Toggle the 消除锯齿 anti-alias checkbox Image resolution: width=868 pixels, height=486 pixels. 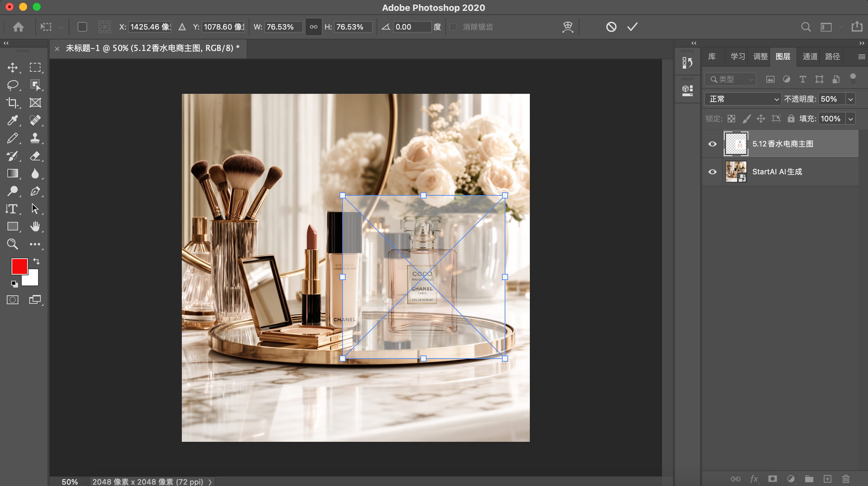coord(453,27)
